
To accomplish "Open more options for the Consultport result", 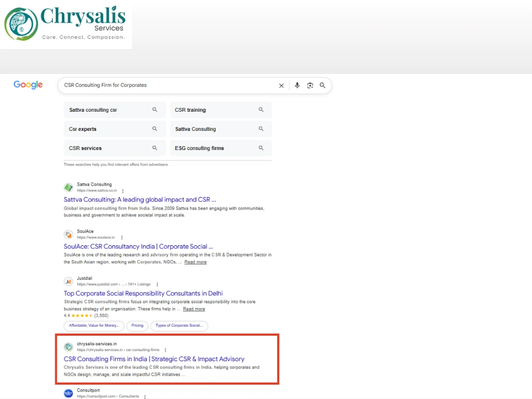I will (145, 396).
